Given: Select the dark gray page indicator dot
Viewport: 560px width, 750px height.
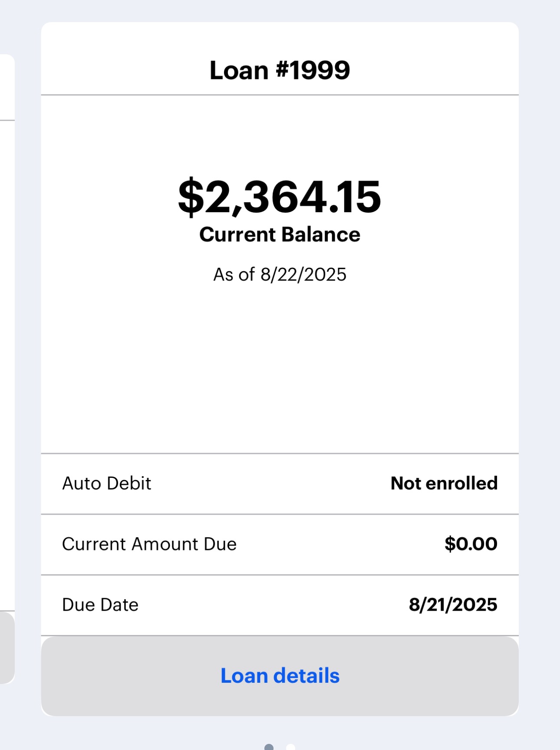Looking at the screenshot, I should (x=269, y=747).
